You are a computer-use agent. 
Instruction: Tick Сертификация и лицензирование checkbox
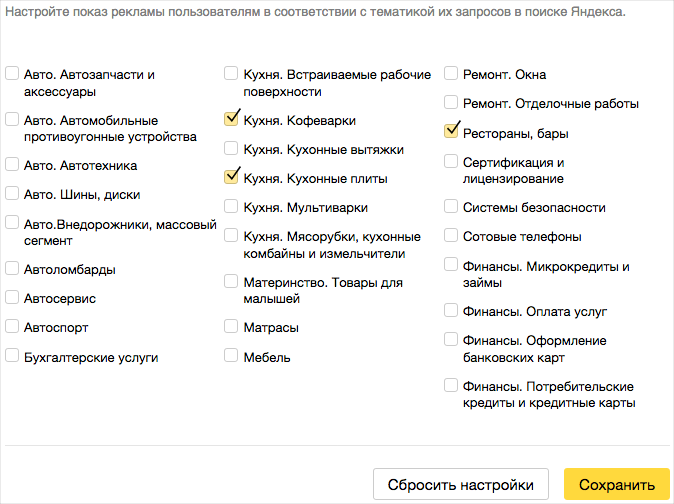point(451,161)
